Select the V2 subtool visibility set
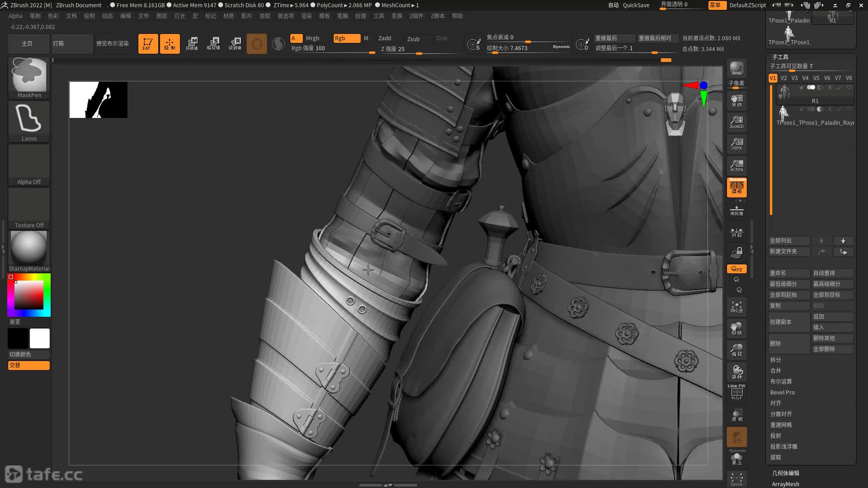Viewport: 868px width, 488px height. pyautogui.click(x=783, y=78)
